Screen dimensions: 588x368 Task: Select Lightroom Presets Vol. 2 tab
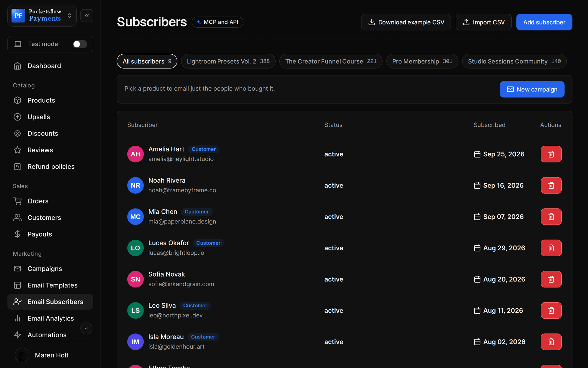tap(228, 61)
